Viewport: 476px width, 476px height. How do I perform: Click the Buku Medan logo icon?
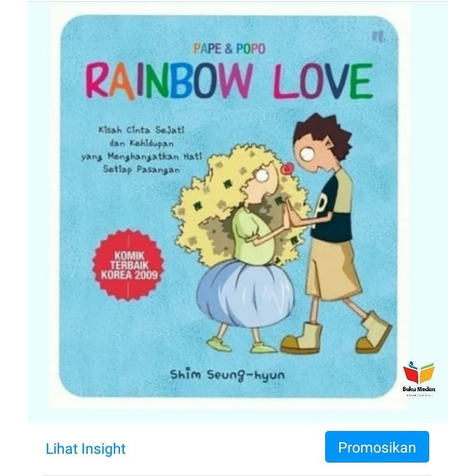click(419, 372)
